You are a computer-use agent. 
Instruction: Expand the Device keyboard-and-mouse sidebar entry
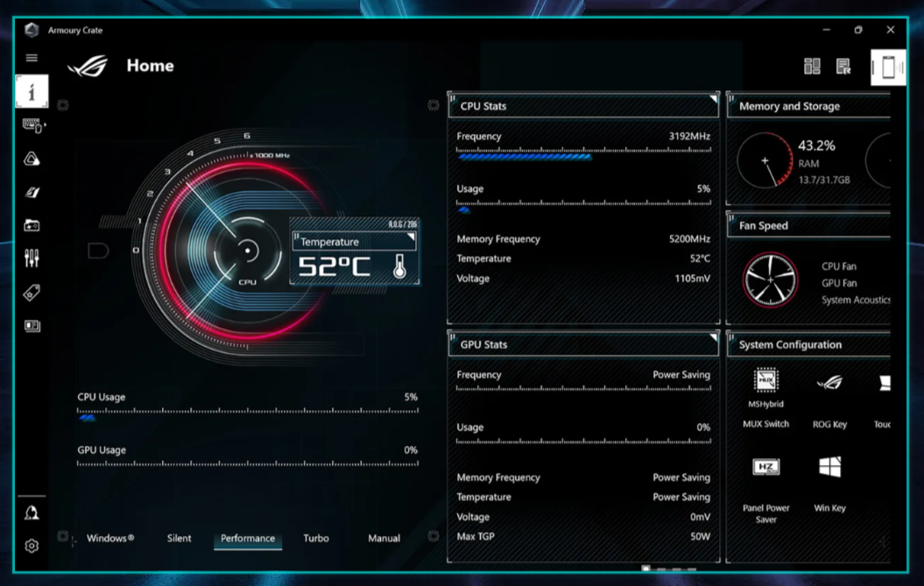pos(33,125)
